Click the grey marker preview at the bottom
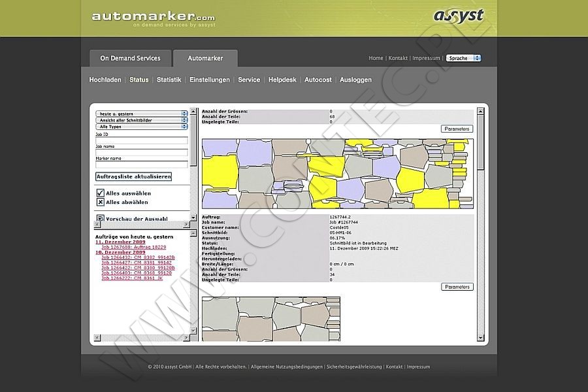This screenshot has height=392, width=588. pos(270,319)
